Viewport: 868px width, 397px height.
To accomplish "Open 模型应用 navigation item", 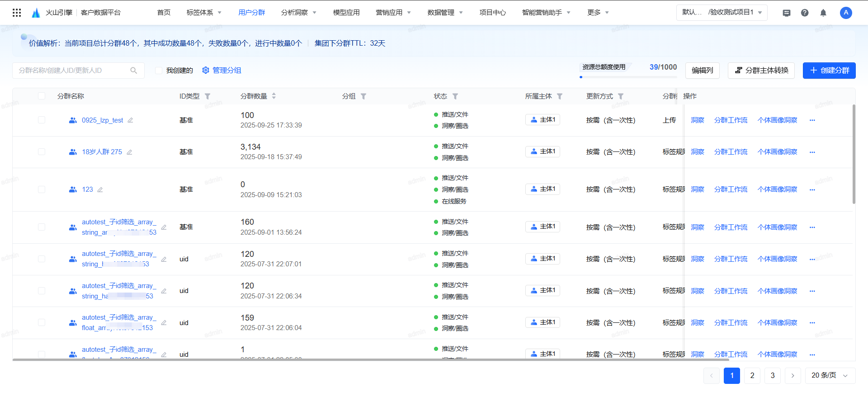I will click(x=346, y=13).
